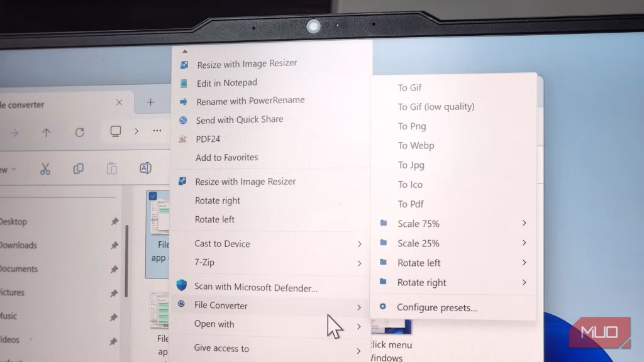Click the Paste icon in the Explorer toolbar

tap(112, 168)
